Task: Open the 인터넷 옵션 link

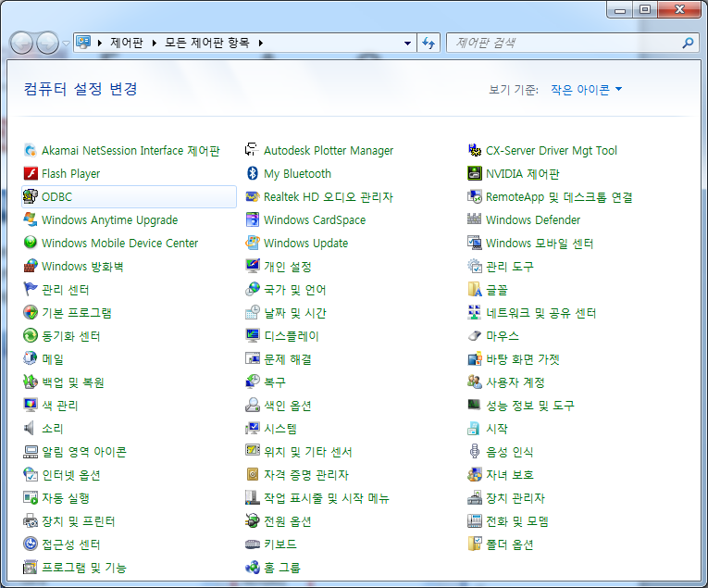Action: click(x=71, y=475)
